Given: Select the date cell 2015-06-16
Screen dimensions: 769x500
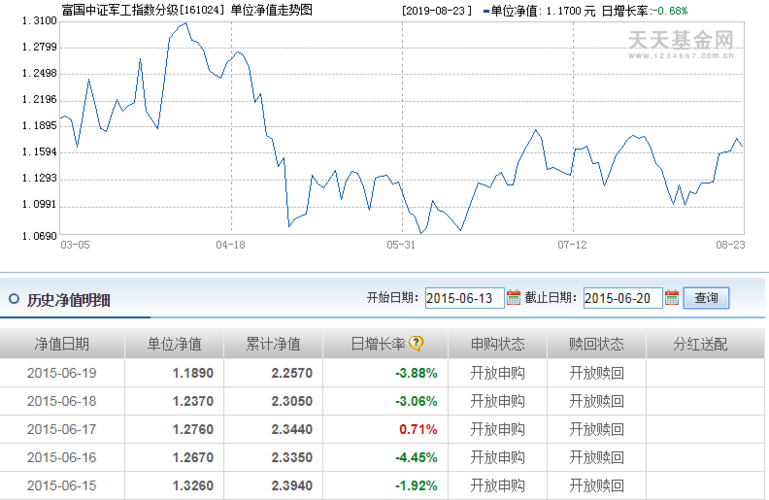Looking at the screenshot, I should tap(62, 457).
